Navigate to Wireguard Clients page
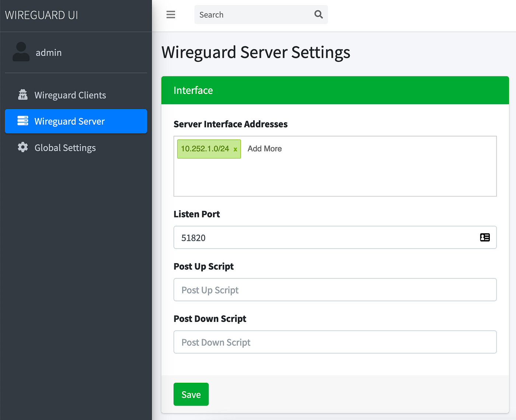The width and height of the screenshot is (516, 420). (x=70, y=95)
